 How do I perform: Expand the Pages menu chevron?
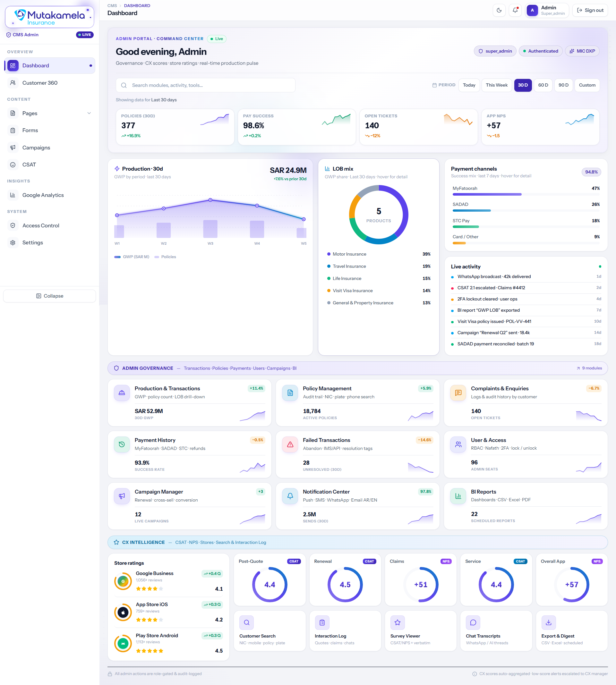tap(89, 113)
